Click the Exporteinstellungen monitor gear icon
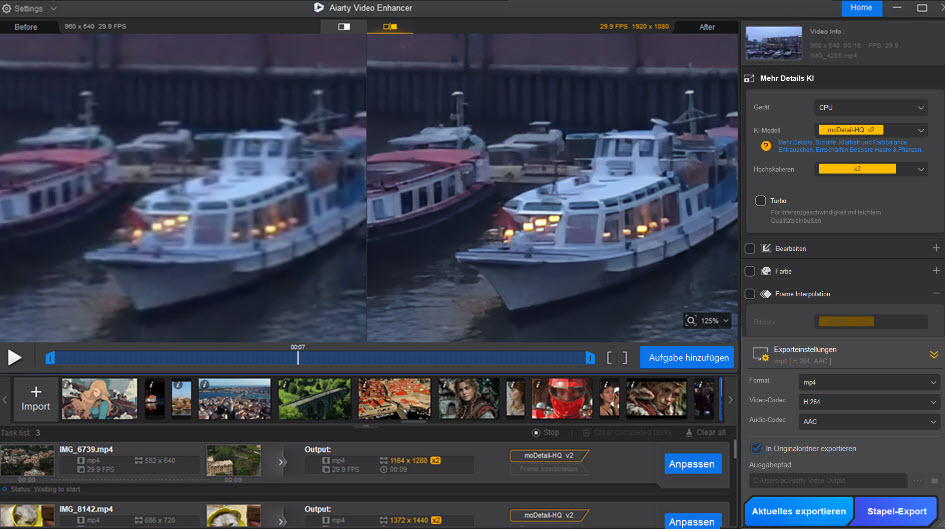Image resolution: width=945 pixels, height=529 pixels. (x=761, y=354)
